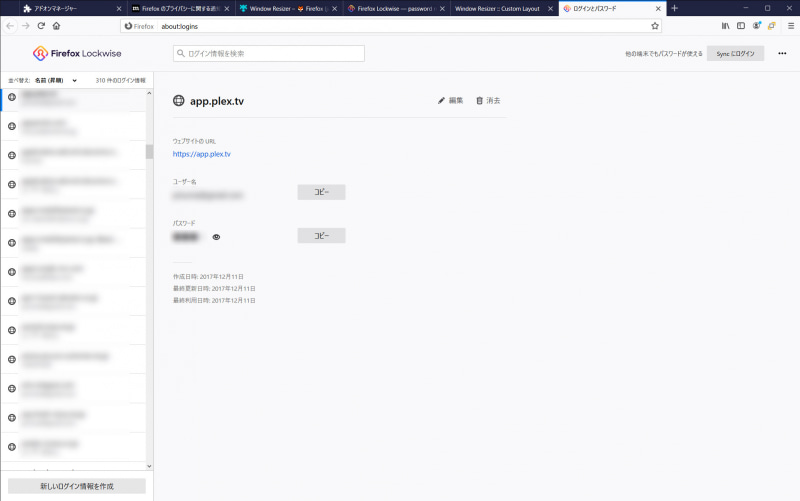Open the Firefox account icon

[757, 26]
